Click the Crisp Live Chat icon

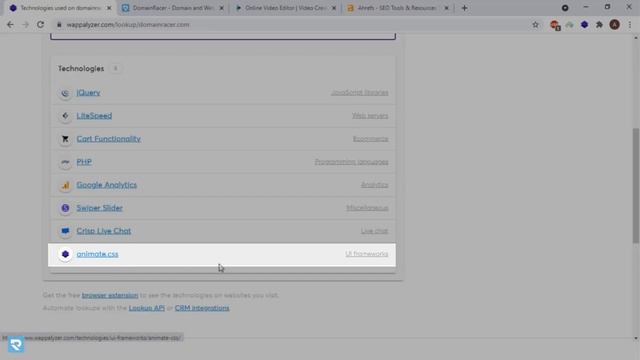click(x=65, y=231)
